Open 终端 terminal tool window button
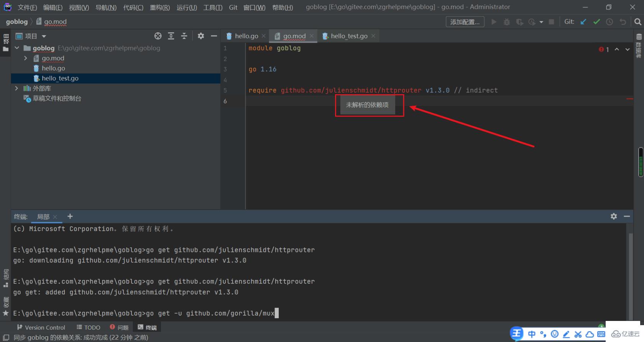This screenshot has width=644, height=342. (x=147, y=327)
